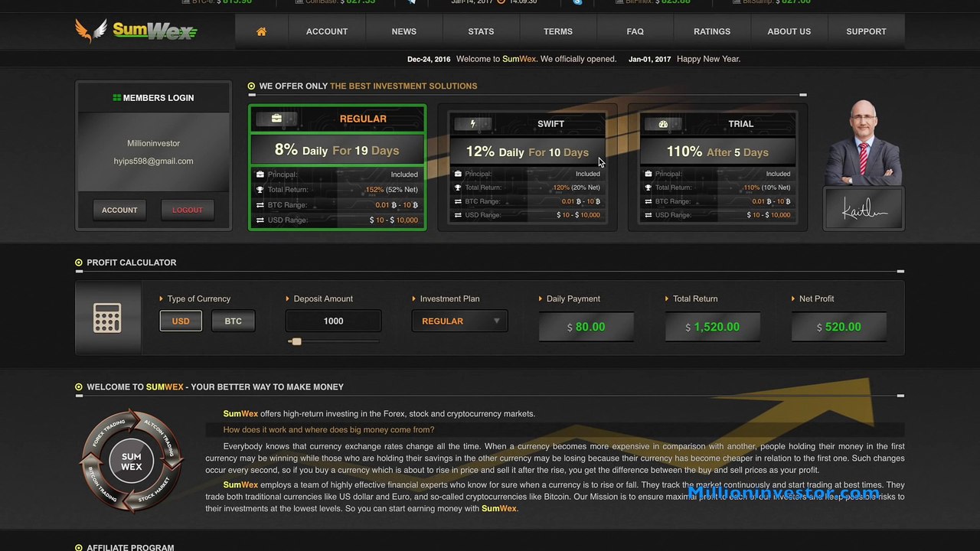Select USD as the currency type
Viewport: 980px width, 551px height.
click(x=181, y=321)
